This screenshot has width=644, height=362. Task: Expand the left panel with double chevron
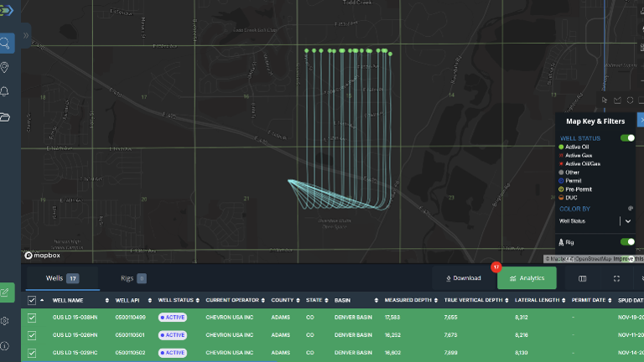(26, 36)
